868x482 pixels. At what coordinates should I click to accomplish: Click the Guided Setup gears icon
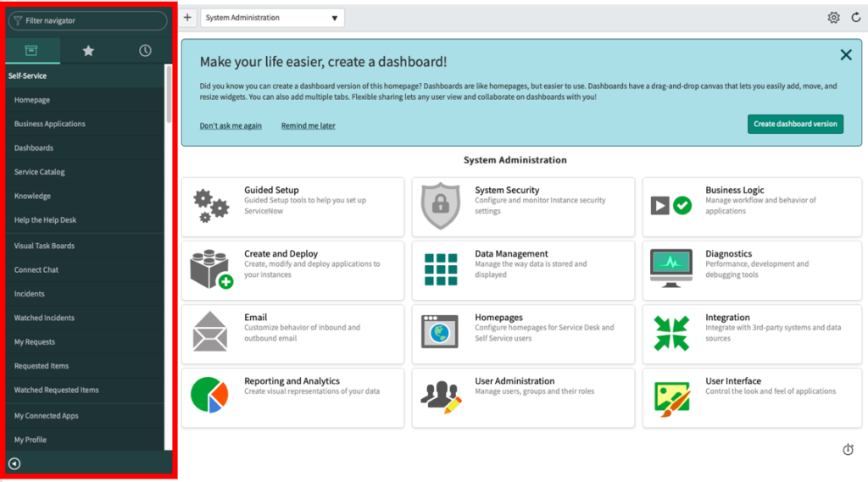point(211,206)
